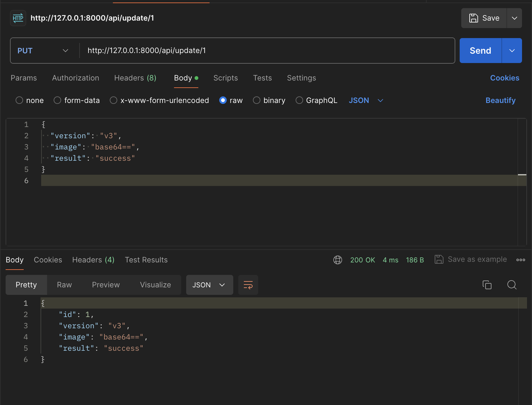Click the globe network icon near 200 OK
532x405 pixels.
click(x=338, y=260)
